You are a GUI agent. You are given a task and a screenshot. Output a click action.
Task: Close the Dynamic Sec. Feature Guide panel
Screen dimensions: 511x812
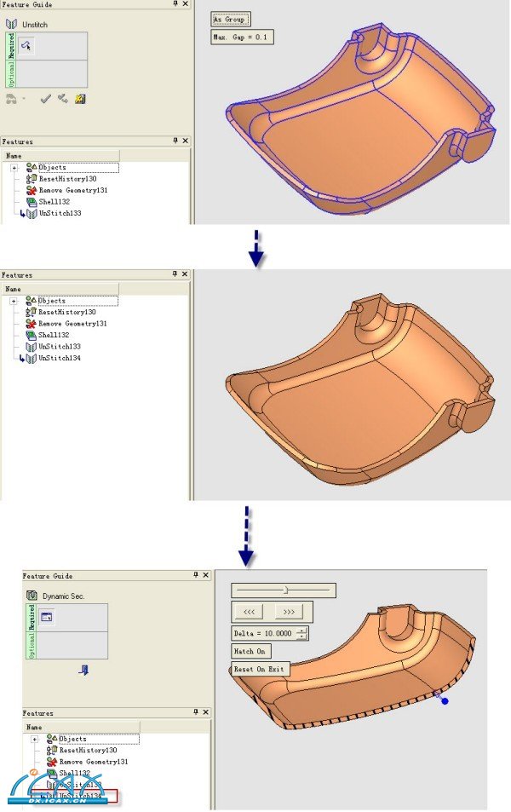pyautogui.click(x=205, y=575)
